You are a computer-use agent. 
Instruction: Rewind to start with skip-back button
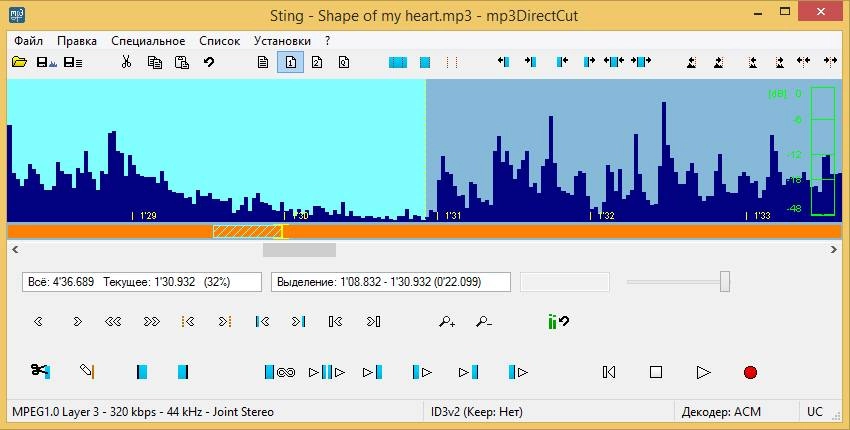click(609, 372)
